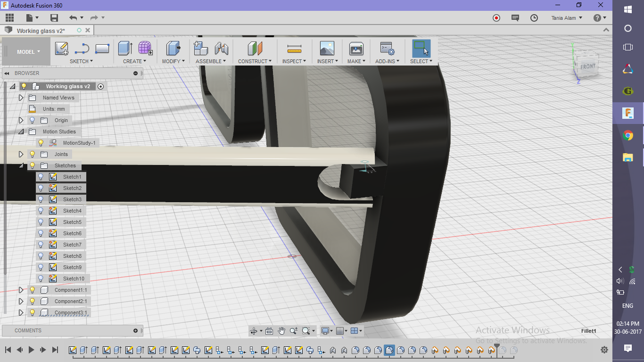The image size is (644, 362).
Task: Click the Offset Plane icon in Construct
Action: click(255, 48)
